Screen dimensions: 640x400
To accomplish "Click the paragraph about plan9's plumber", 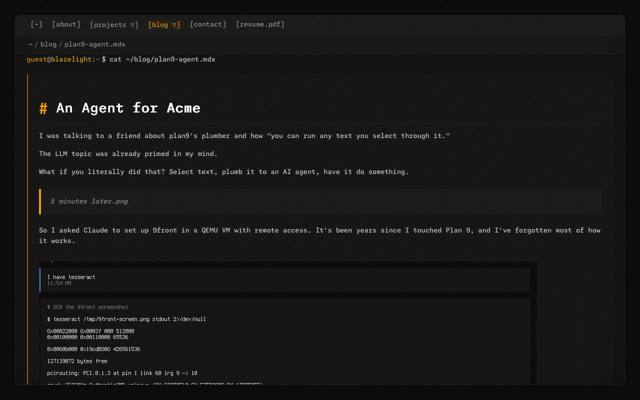I will tap(244, 135).
